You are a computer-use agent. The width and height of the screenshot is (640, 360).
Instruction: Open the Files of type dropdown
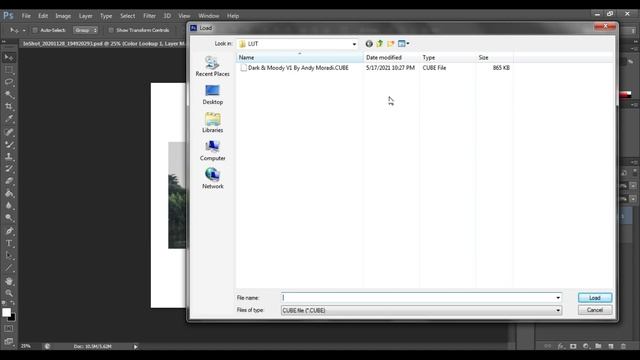tap(421, 310)
